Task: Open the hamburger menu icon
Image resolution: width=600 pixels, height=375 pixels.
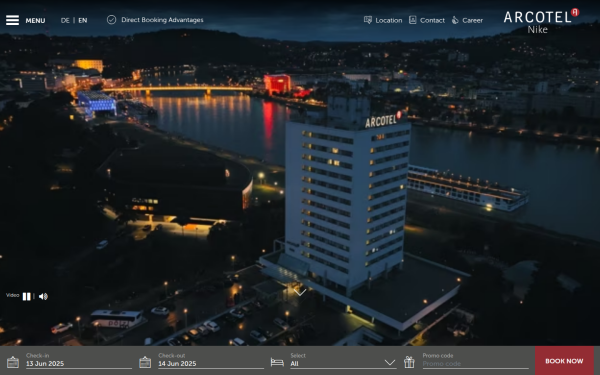Action: coord(12,20)
